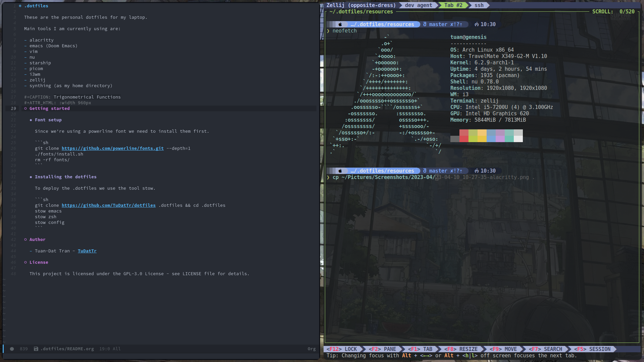Click the Org major mode indicator
644x362 pixels.
point(312,349)
